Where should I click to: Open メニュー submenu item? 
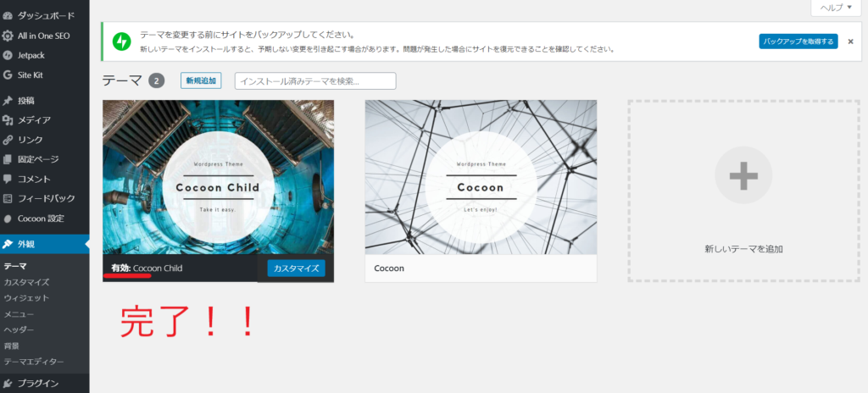[19, 314]
